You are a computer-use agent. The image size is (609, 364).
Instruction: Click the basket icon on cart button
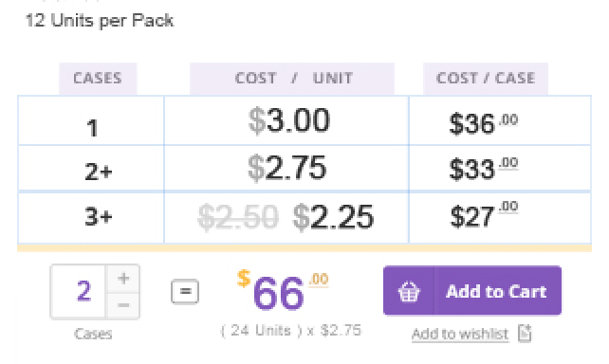pyautogui.click(x=409, y=291)
